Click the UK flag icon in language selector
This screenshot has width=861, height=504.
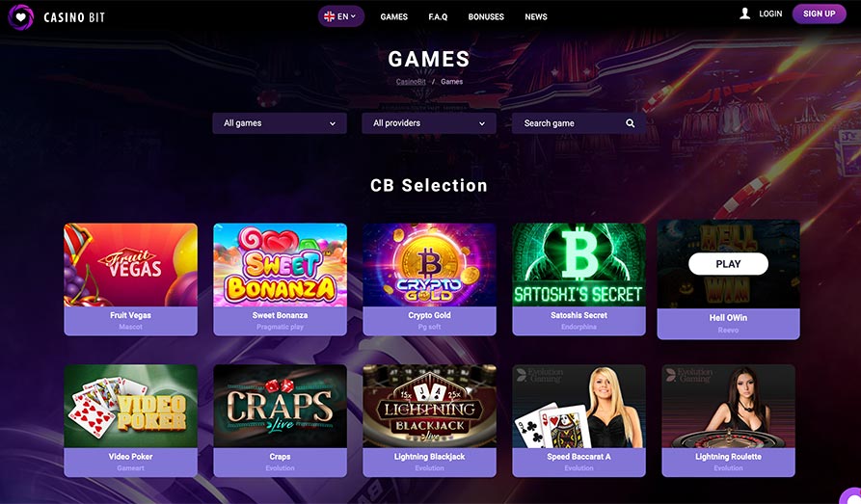pos(330,16)
